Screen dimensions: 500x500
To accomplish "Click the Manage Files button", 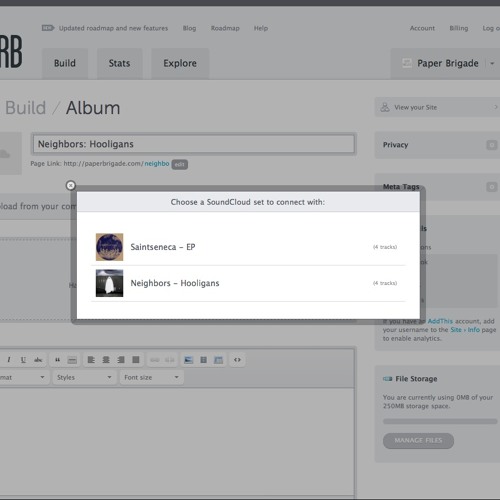I will coord(418,441).
